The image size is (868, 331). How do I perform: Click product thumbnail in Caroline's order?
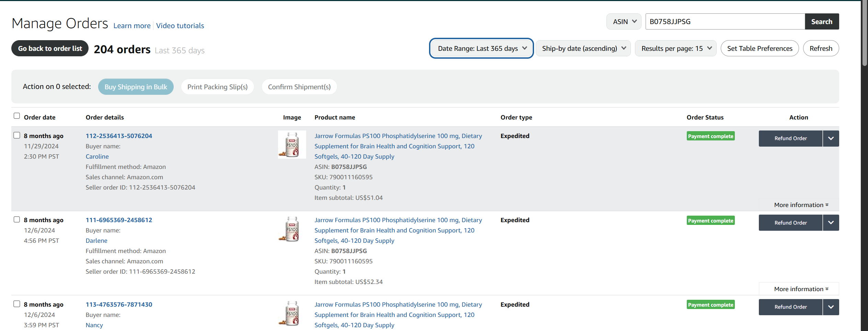pyautogui.click(x=292, y=145)
